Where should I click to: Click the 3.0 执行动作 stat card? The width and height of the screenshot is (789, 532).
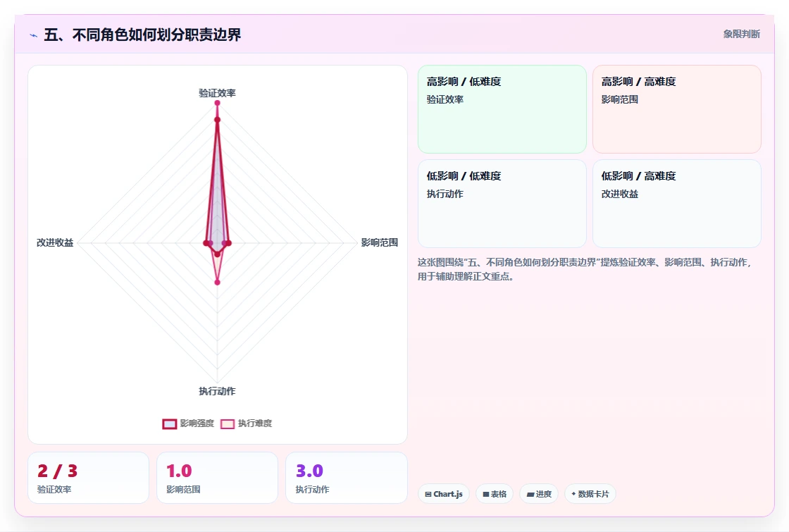(x=346, y=478)
